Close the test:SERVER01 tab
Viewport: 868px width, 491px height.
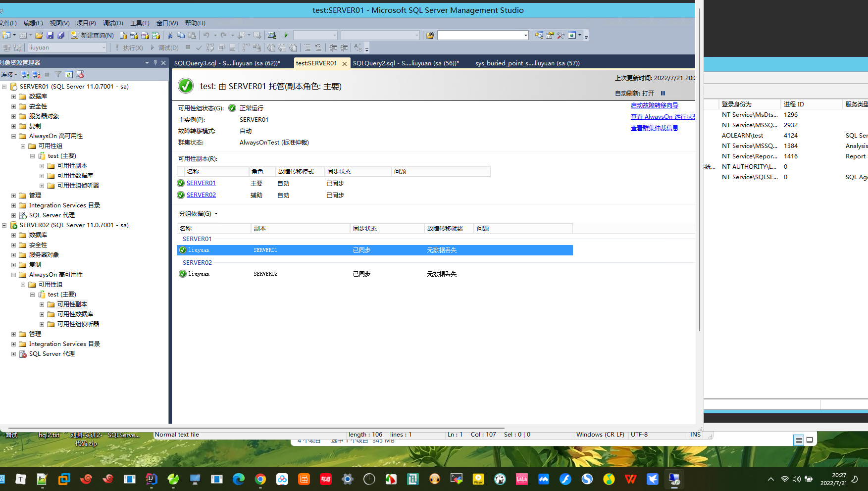[345, 63]
